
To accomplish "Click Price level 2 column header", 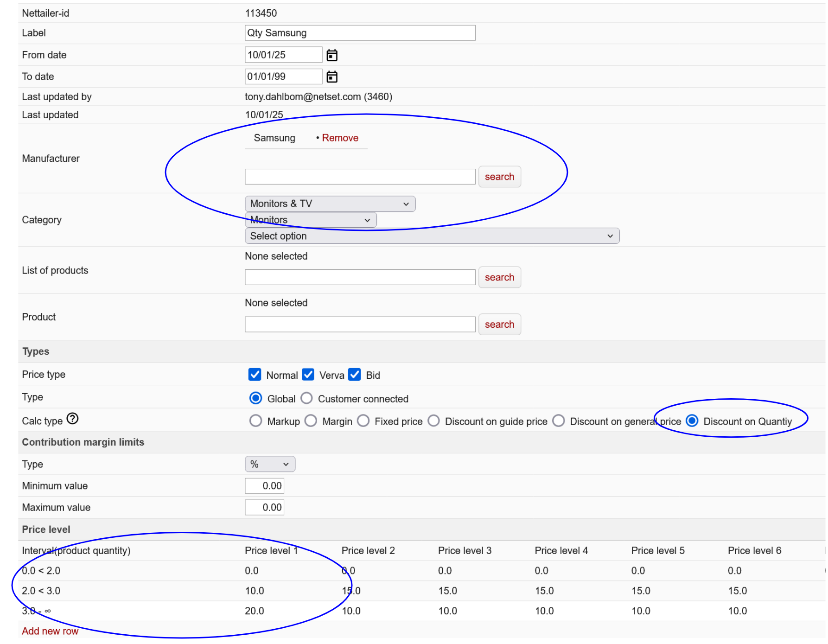I will click(368, 551).
